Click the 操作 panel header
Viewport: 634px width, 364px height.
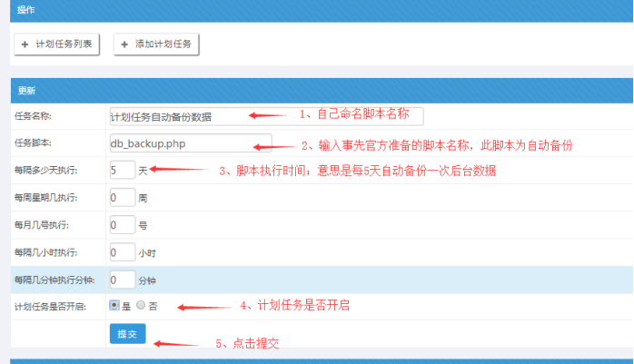pyautogui.click(x=27, y=8)
